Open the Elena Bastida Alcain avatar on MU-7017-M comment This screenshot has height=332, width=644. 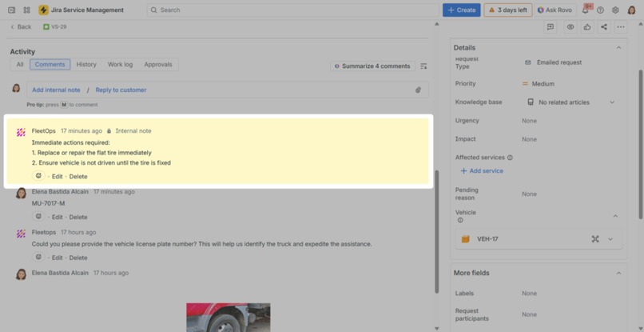point(21,194)
